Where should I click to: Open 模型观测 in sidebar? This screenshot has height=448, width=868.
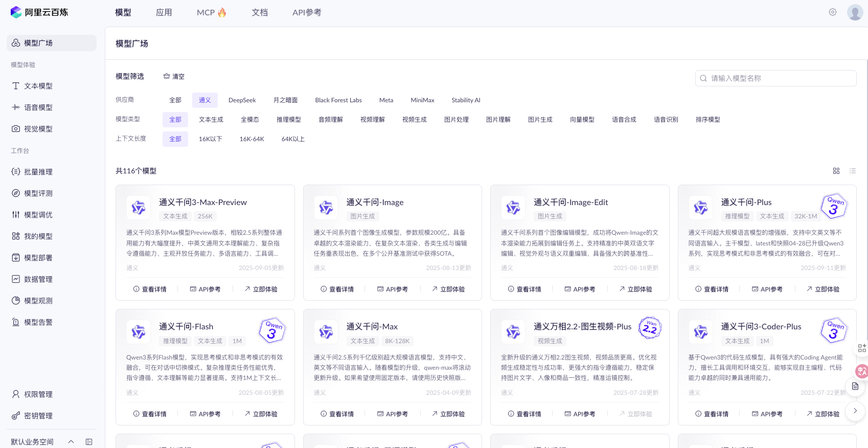[x=52, y=301]
